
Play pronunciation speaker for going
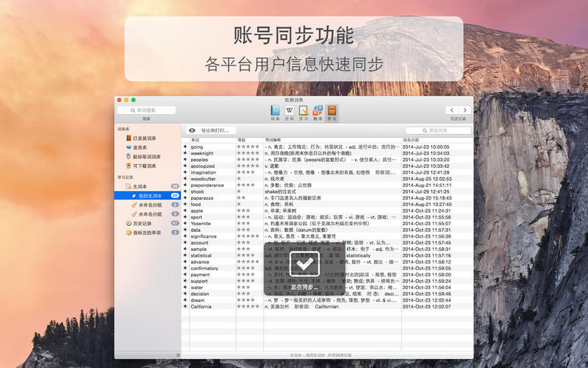click(185, 146)
